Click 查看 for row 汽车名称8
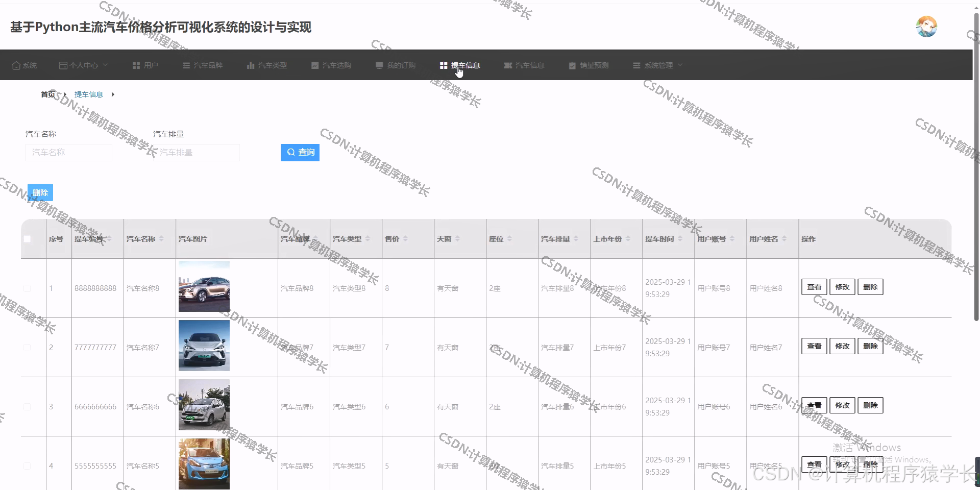The height and width of the screenshot is (490, 980). 814,287
